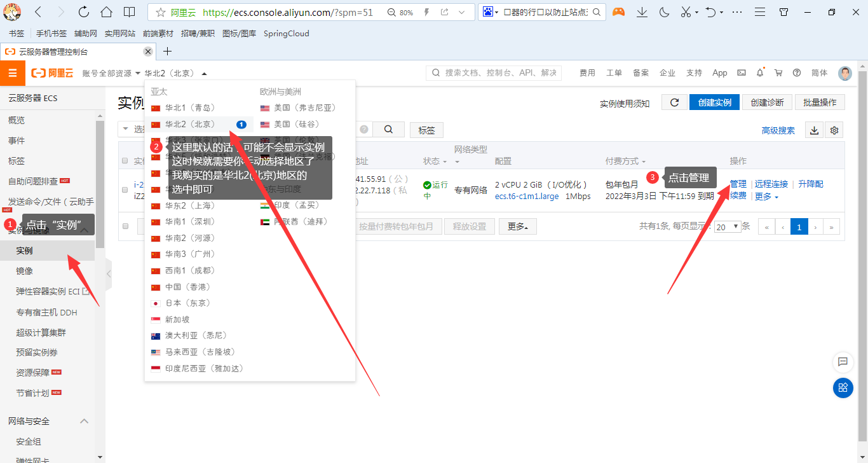
Task: Click the user avatar in console header
Action: [845, 73]
